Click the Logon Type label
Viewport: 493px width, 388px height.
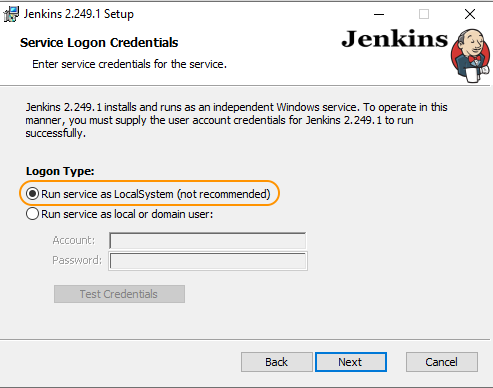pos(60,171)
